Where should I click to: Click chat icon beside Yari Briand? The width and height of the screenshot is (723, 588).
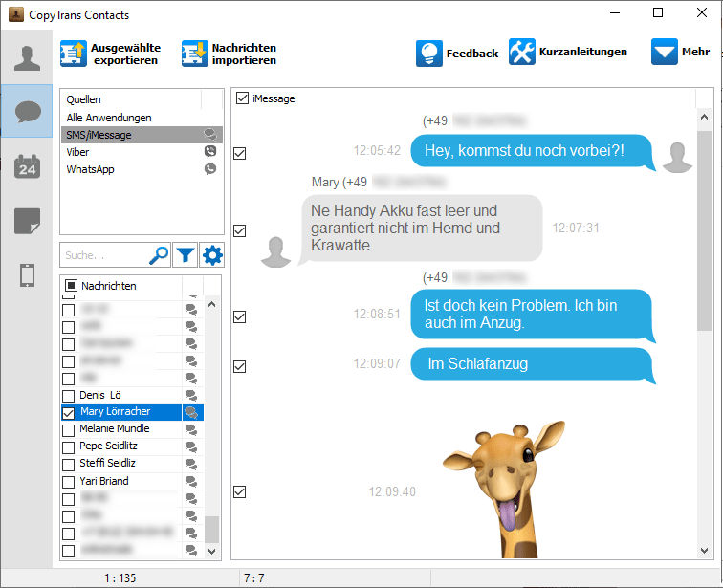(191, 482)
